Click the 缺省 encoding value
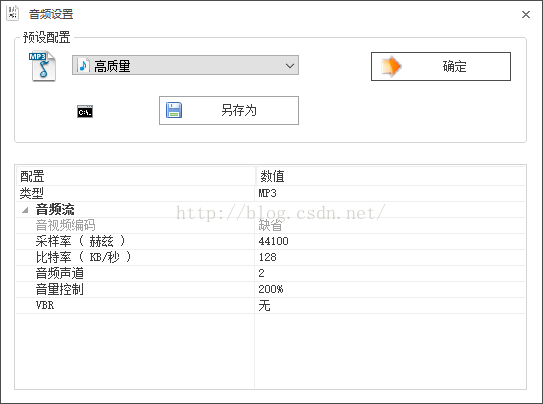This screenshot has width=543, height=404. [x=270, y=226]
